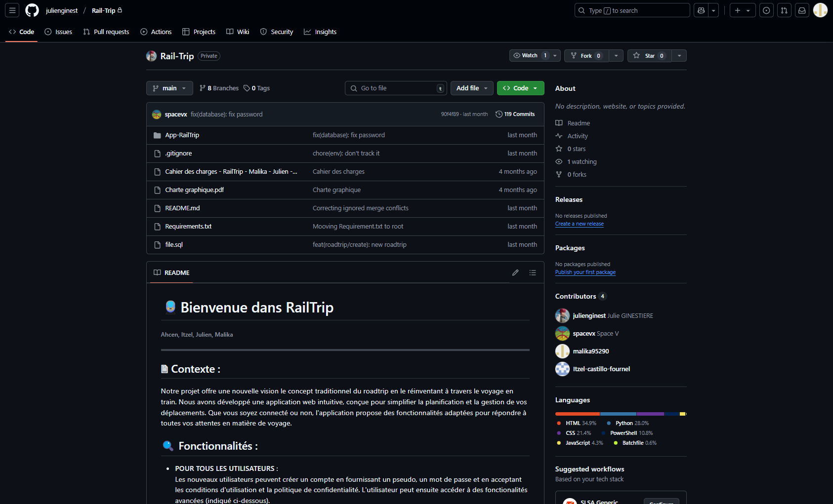This screenshot has height=504, width=833.
Task: Open user profile avatar menu
Action: pos(820,10)
